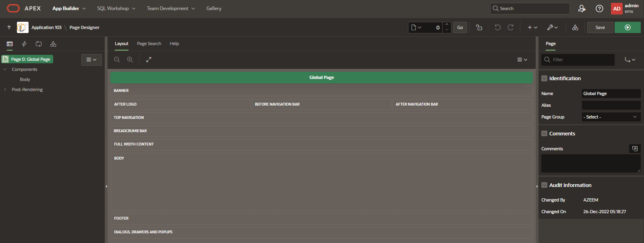Open the help question mark icon
Screen dimensions: 644x243
click(x=599, y=8)
